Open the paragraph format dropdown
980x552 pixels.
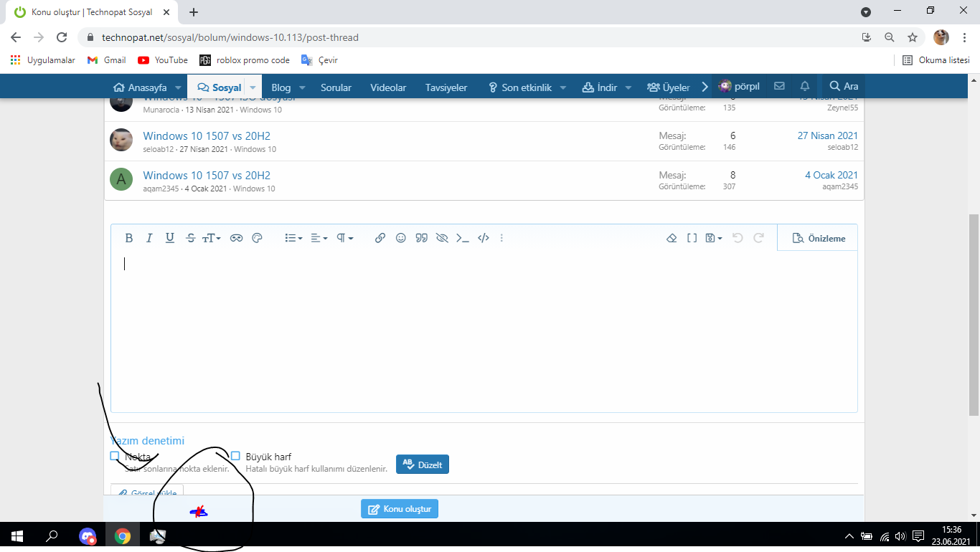point(345,238)
